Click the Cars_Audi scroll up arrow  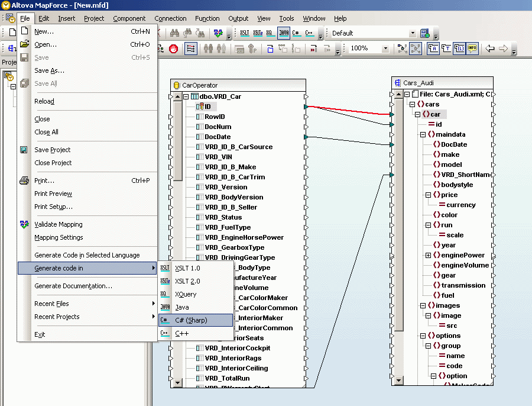(399, 94)
